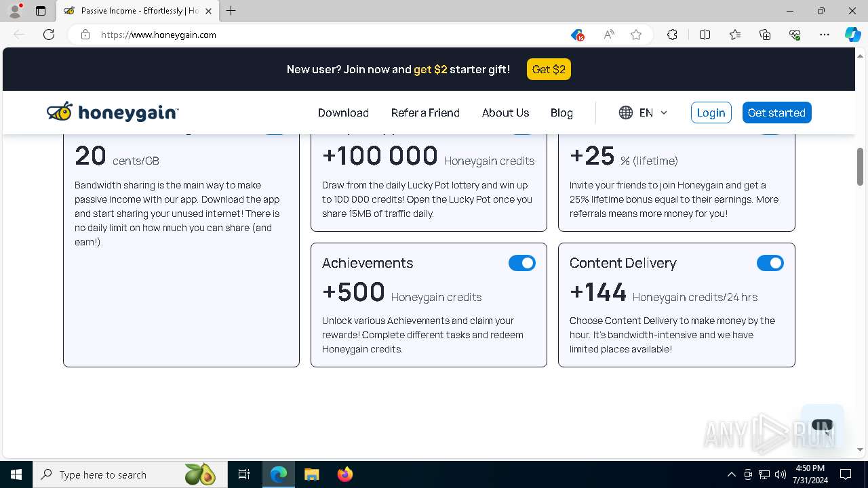Viewport: 868px width, 488px height.
Task: Close the Passive Income tab
Action: coord(209,11)
